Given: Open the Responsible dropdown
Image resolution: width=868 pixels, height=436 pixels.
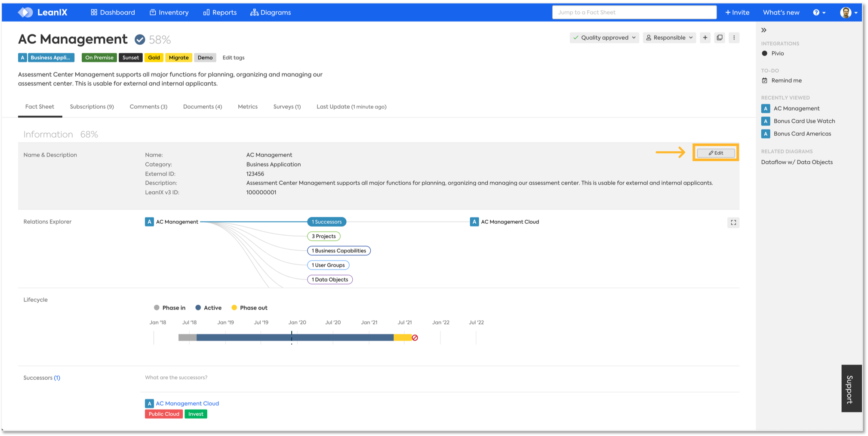Looking at the screenshot, I should (670, 38).
